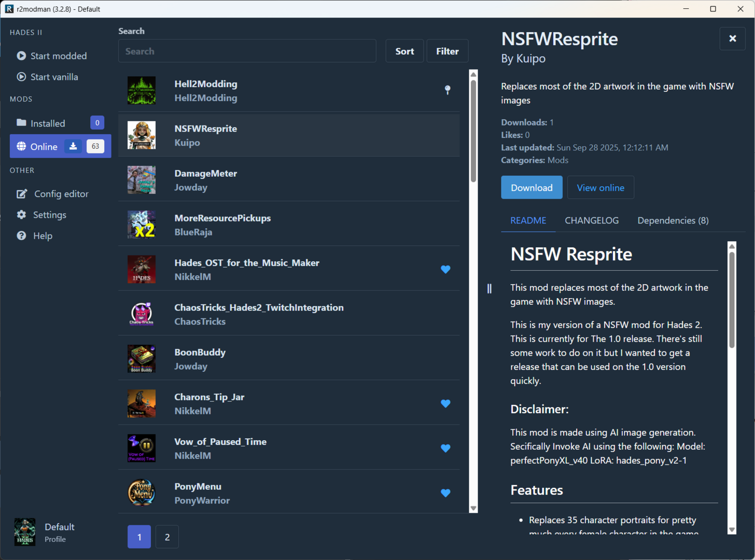Click the View online button
The height and width of the screenshot is (560, 755).
point(600,187)
